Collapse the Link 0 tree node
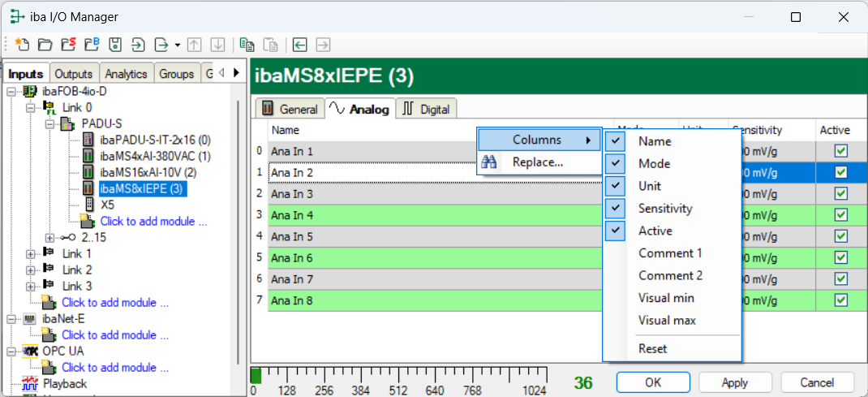 [31, 107]
